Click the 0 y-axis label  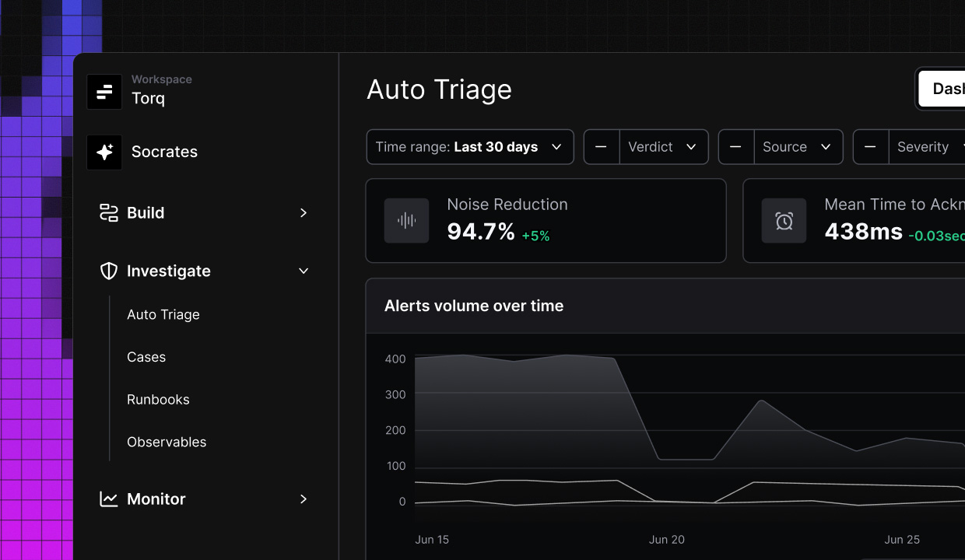tap(402, 502)
